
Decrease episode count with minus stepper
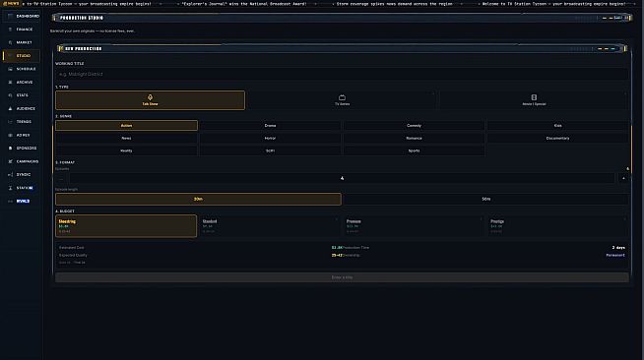pyautogui.click(x=61, y=178)
